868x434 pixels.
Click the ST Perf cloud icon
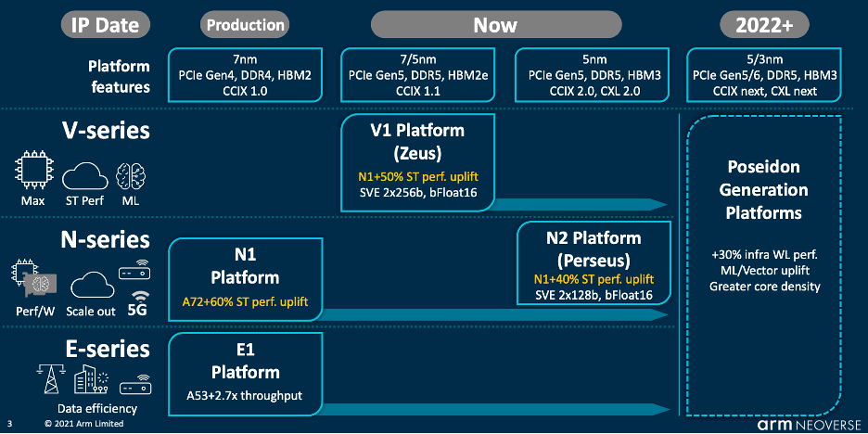tap(84, 178)
